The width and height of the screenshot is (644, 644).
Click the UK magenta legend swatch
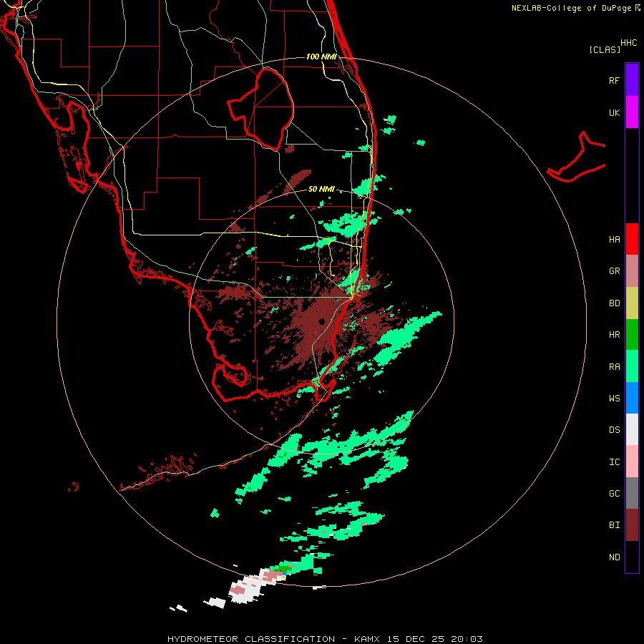click(632, 112)
